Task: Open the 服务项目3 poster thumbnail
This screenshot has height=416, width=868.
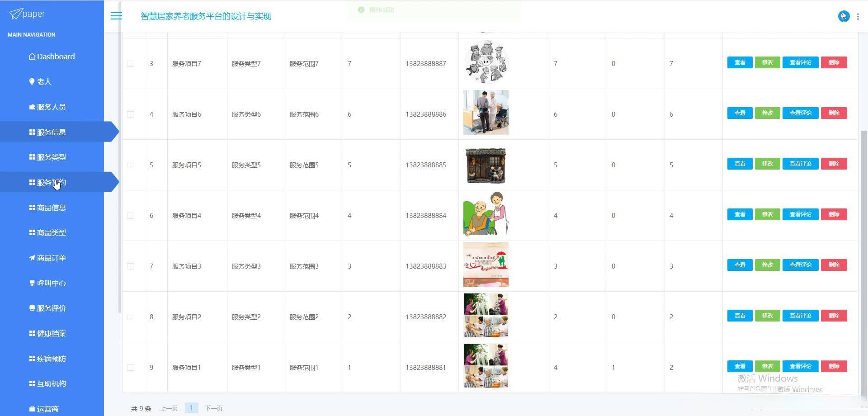Action: (486, 265)
